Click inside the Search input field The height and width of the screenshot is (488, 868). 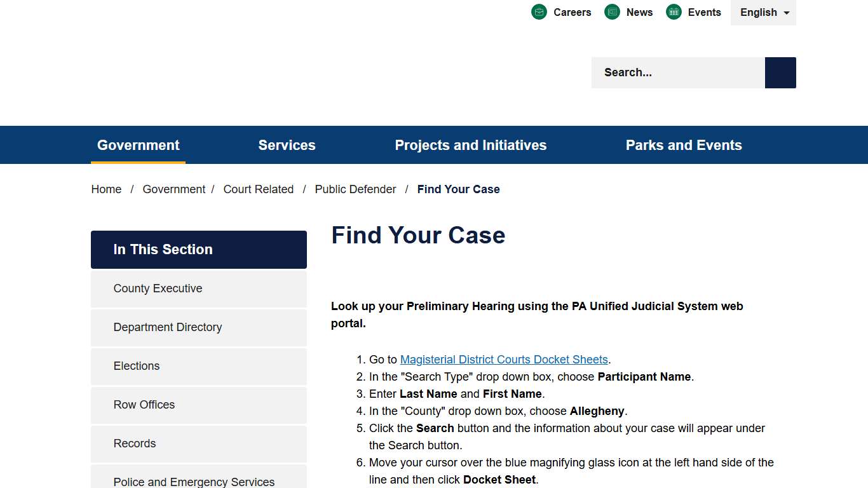point(674,72)
